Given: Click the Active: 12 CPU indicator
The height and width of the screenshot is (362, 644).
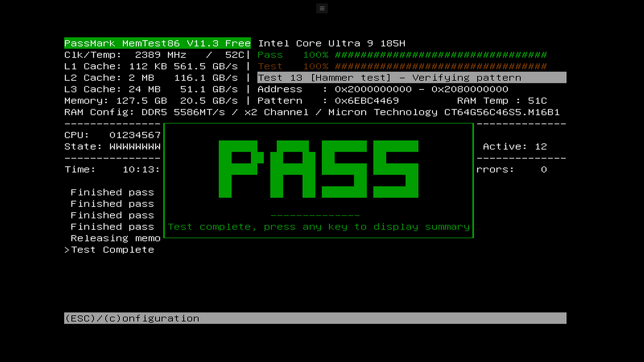Looking at the screenshot, I should [x=515, y=147].
